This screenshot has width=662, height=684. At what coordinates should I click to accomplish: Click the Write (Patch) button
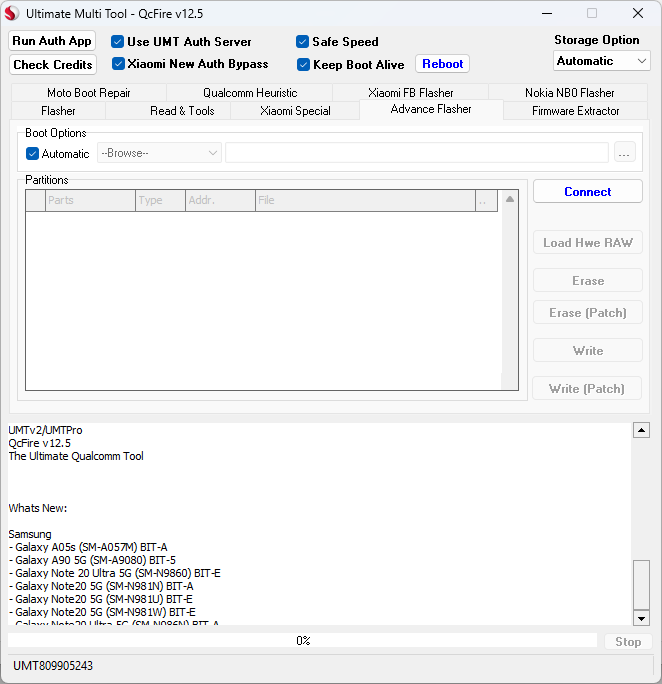pyautogui.click(x=587, y=389)
